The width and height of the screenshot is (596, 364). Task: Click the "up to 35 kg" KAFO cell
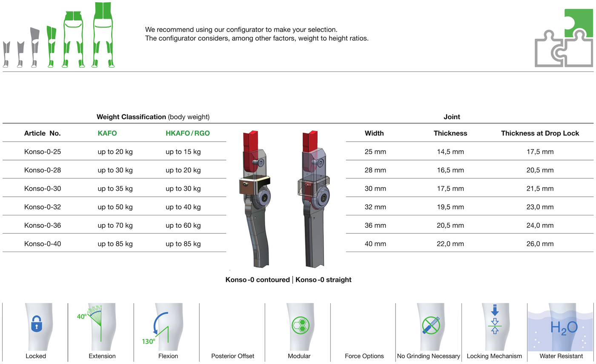click(x=115, y=189)
